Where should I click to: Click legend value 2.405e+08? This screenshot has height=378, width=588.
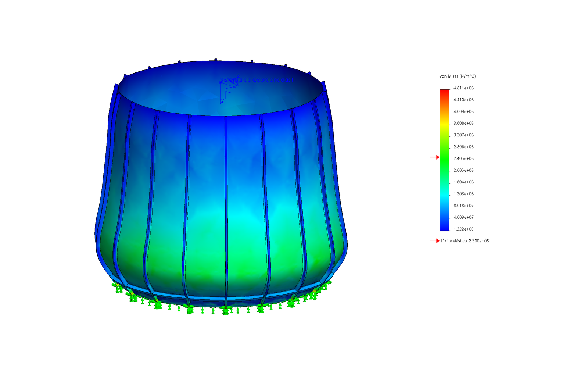coord(463,158)
